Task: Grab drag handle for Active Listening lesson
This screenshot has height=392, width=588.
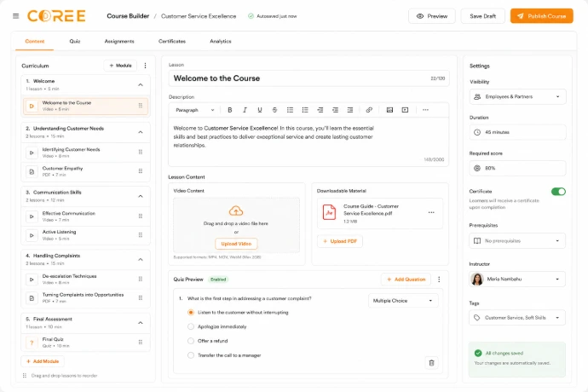Action: pos(141,235)
